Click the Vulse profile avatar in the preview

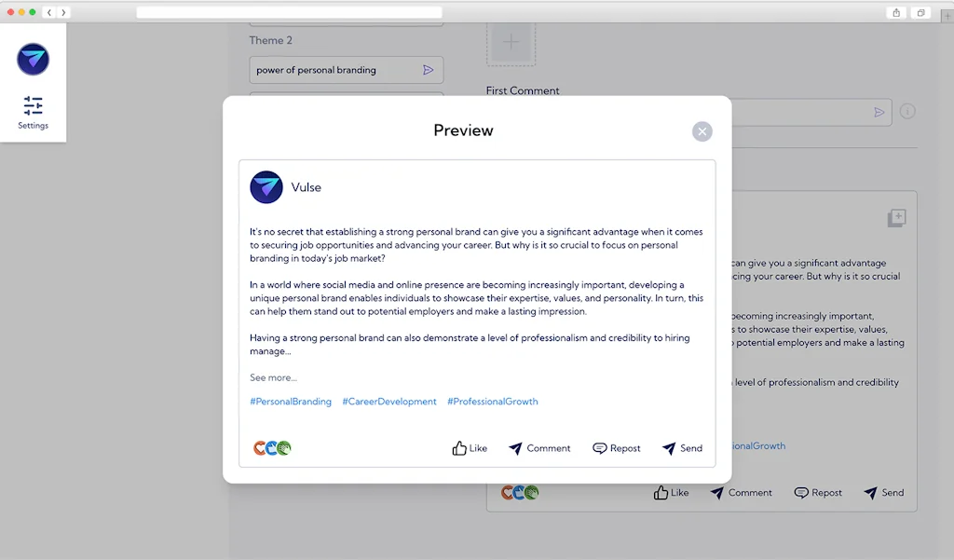pyautogui.click(x=266, y=186)
